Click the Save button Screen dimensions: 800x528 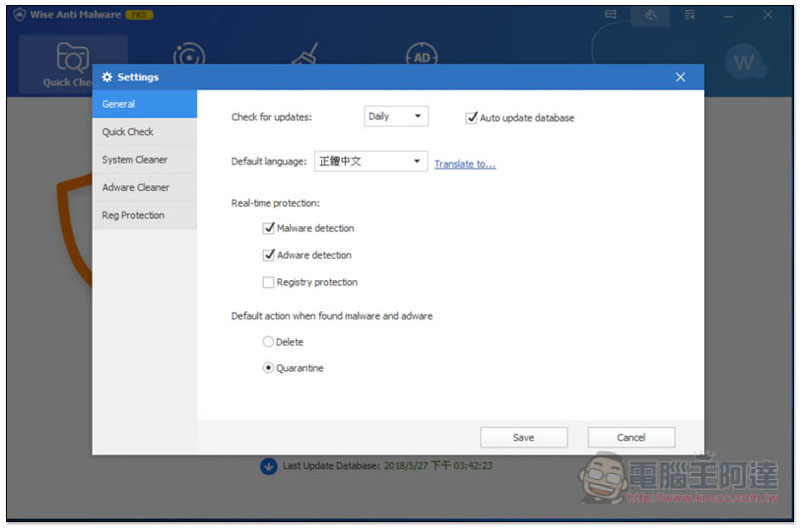[523, 438]
